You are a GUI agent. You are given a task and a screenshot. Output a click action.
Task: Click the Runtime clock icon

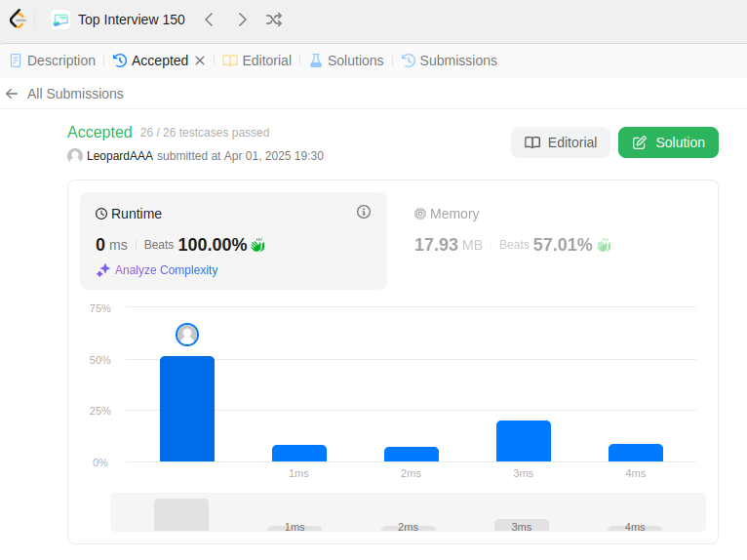[101, 214]
